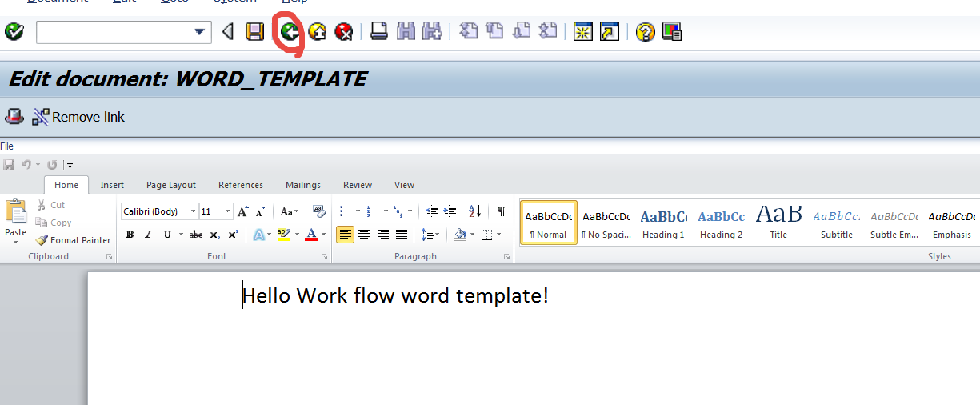Click the Generate Shortcut icon
This screenshot has height=405, width=980.
pos(610,32)
